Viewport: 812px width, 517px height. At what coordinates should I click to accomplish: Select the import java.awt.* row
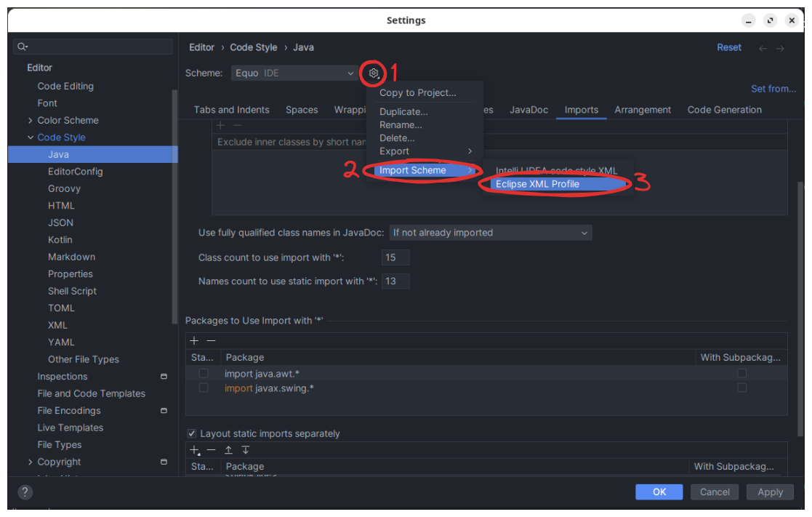click(486, 374)
